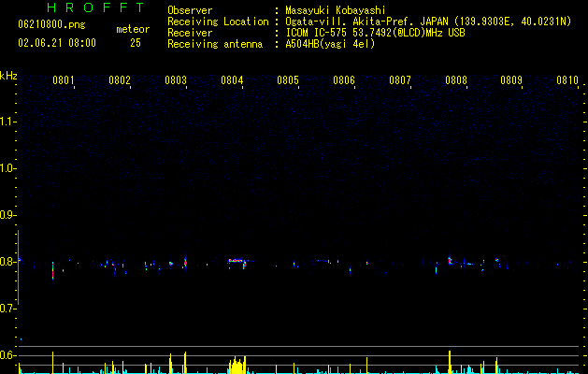Click the 0.9 kHz axis label

(x=8, y=215)
